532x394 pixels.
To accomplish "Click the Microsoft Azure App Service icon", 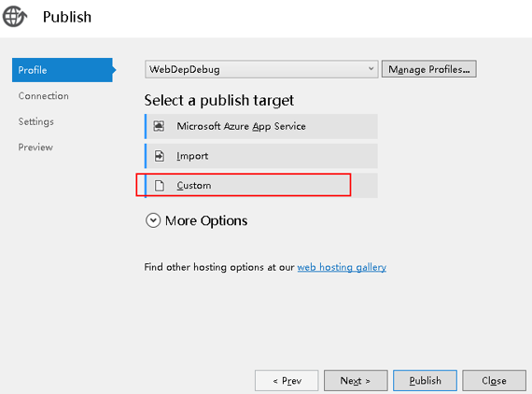I will click(159, 126).
